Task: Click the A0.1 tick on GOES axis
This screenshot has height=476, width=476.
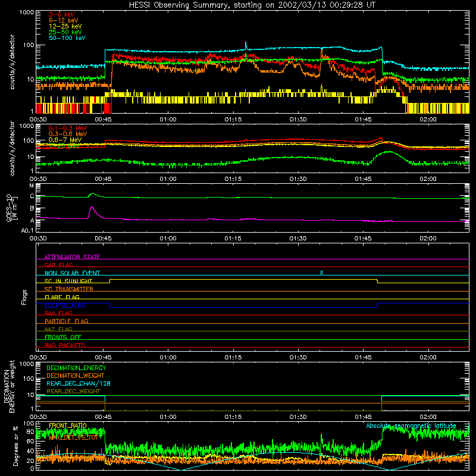Action: [27, 230]
